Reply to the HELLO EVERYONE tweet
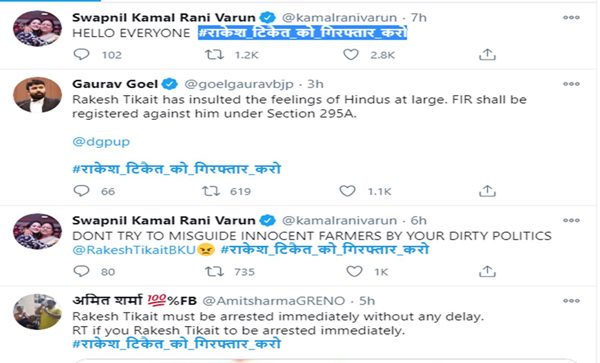 (81, 55)
